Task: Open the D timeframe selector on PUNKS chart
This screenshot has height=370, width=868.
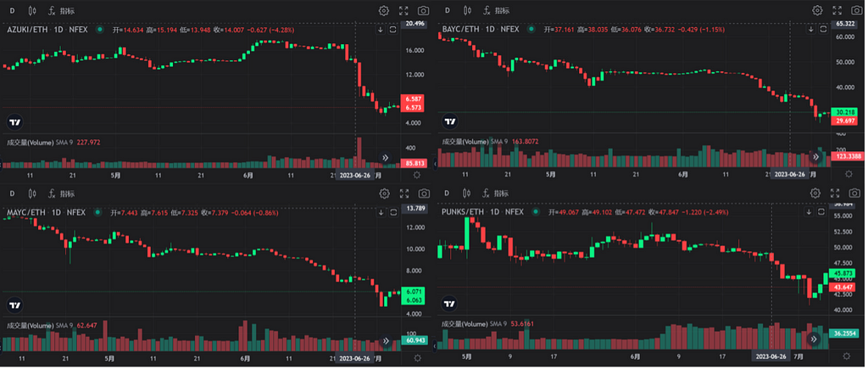Action: click(446, 193)
